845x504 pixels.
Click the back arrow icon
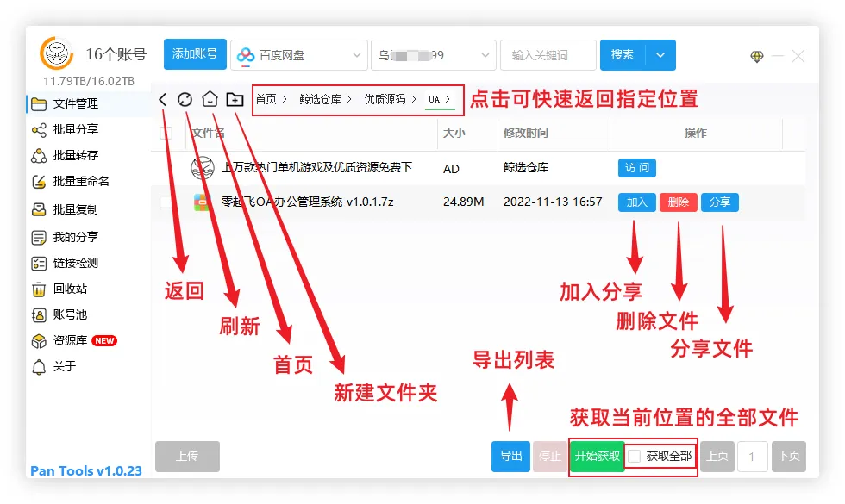coord(163,99)
